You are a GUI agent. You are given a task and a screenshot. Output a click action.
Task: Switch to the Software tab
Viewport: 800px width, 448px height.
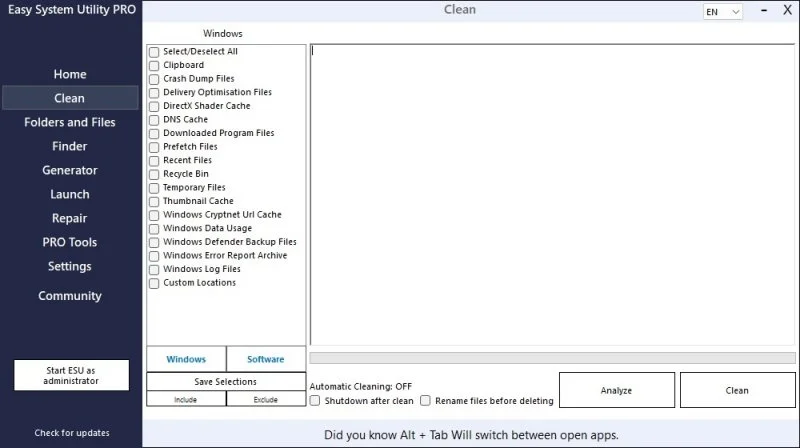click(266, 359)
